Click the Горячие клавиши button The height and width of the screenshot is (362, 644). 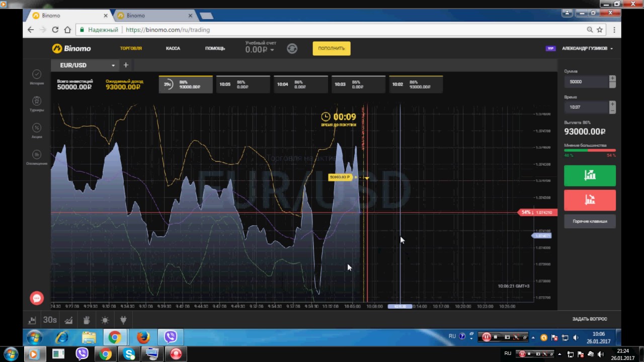click(x=590, y=221)
